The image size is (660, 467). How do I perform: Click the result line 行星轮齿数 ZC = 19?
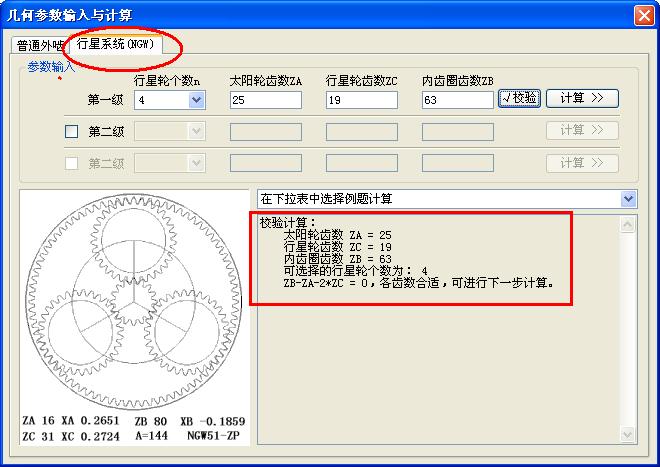click(338, 247)
